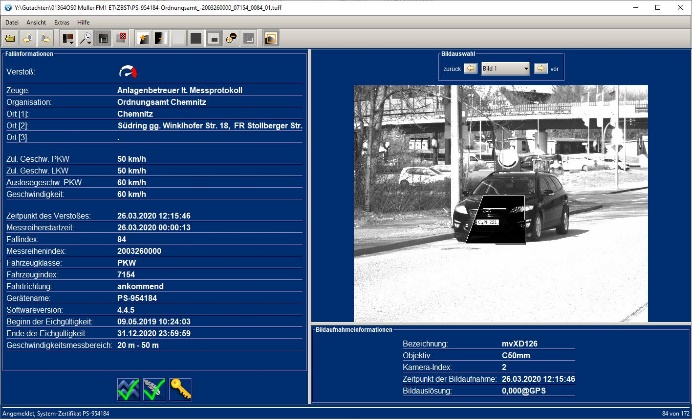Viewport: 692px width, 419px height.
Task: Toggle the dark gray square toolbar button
Action: pyautogui.click(x=196, y=38)
